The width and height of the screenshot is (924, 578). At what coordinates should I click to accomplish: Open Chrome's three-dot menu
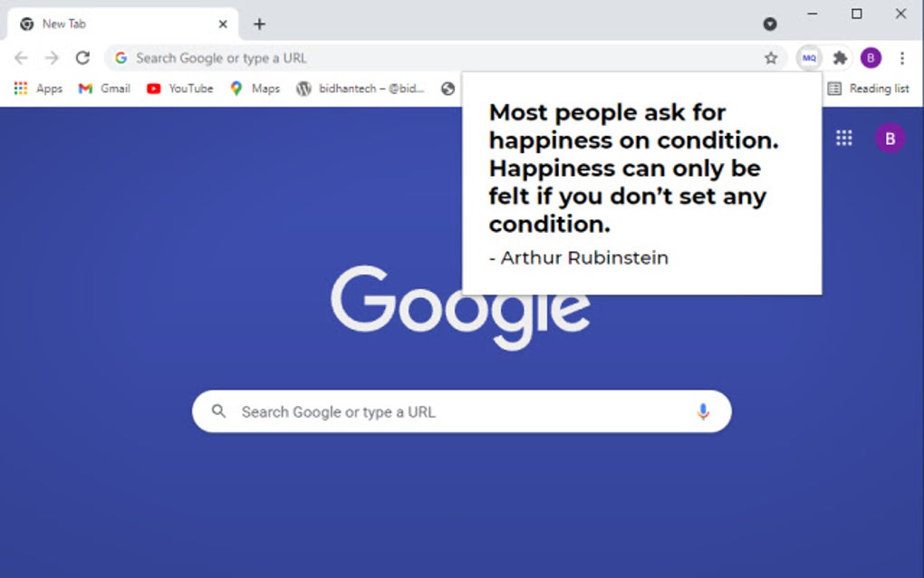902,58
